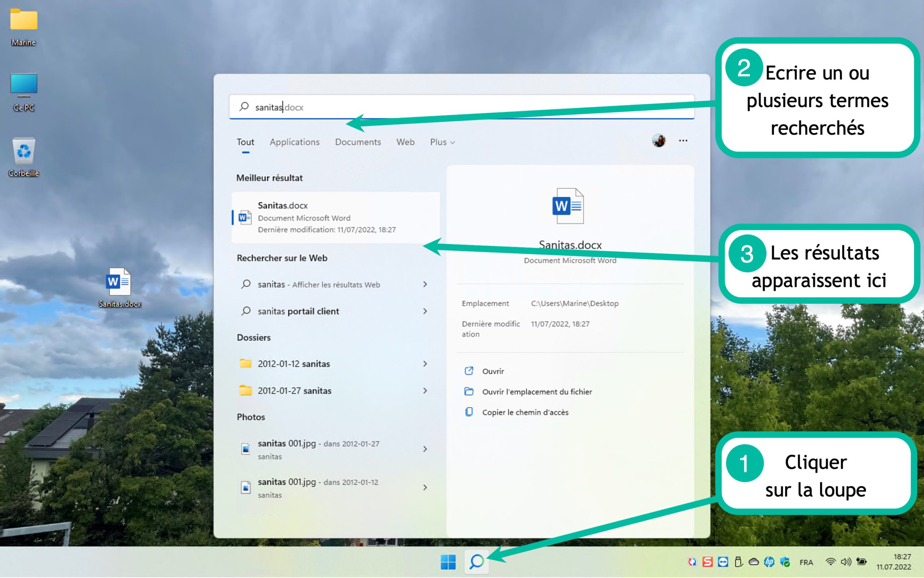
Task: Click the Wi-Fi tray icon
Action: (830, 561)
